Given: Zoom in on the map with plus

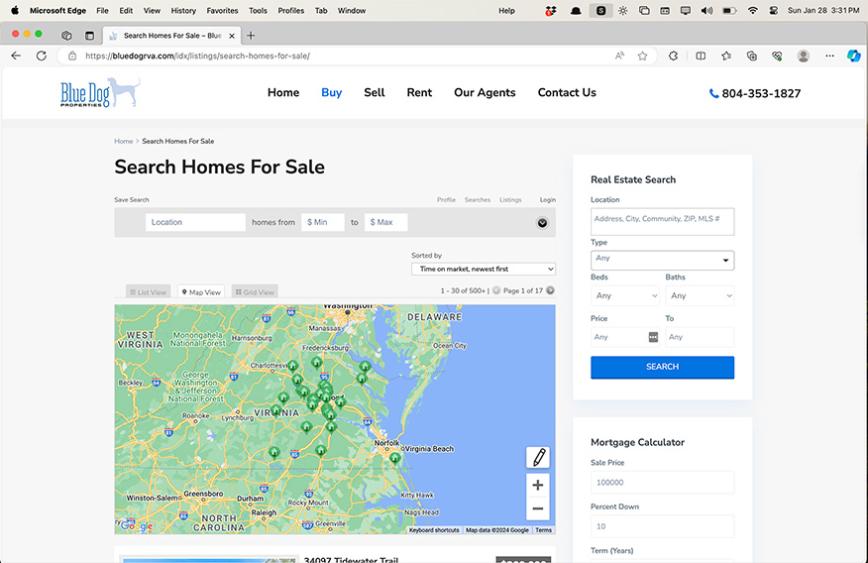Looking at the screenshot, I should (538, 485).
